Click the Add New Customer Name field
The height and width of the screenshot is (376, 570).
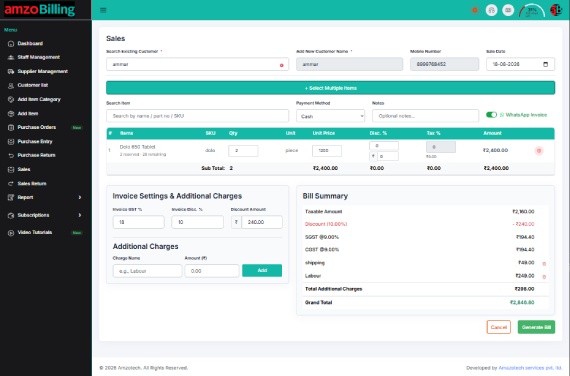pos(349,64)
